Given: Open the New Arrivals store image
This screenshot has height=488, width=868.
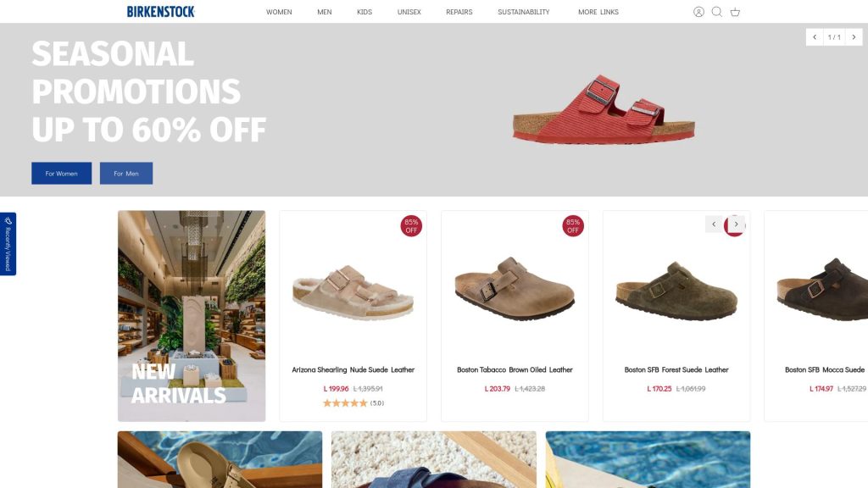Looking at the screenshot, I should pos(192,316).
